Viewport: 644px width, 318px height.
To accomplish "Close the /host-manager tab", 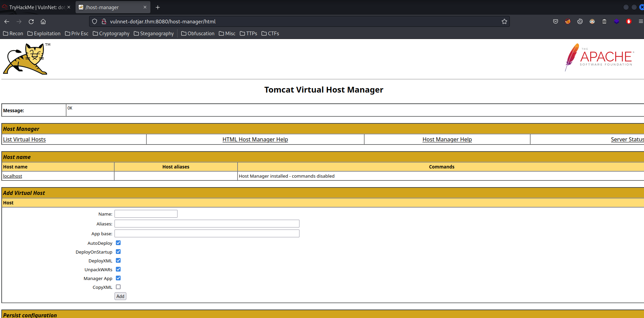I will pyautogui.click(x=145, y=7).
